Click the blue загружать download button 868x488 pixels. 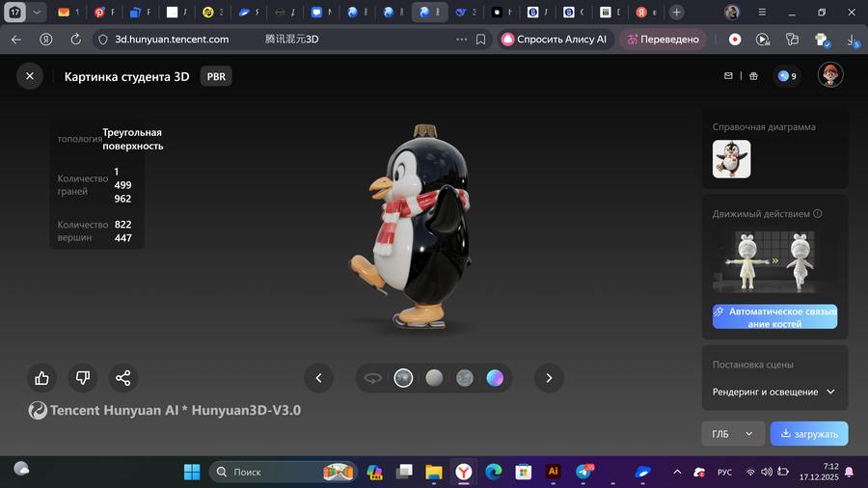click(x=809, y=434)
